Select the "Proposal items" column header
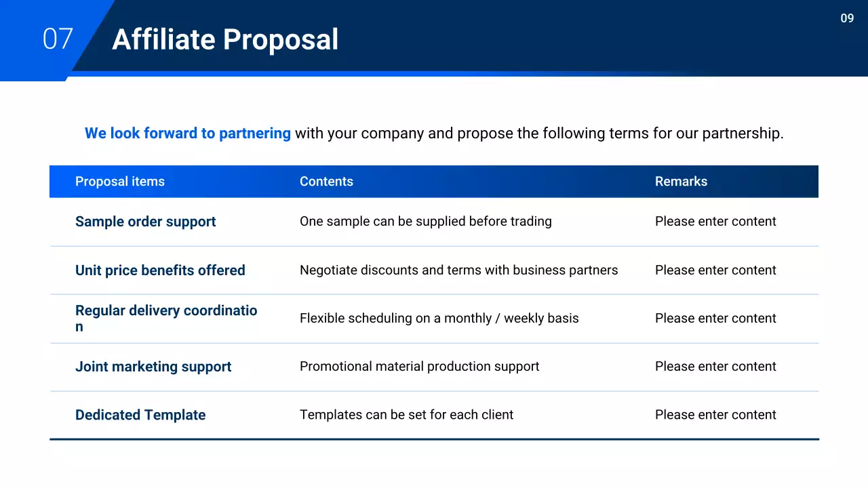 pos(120,182)
